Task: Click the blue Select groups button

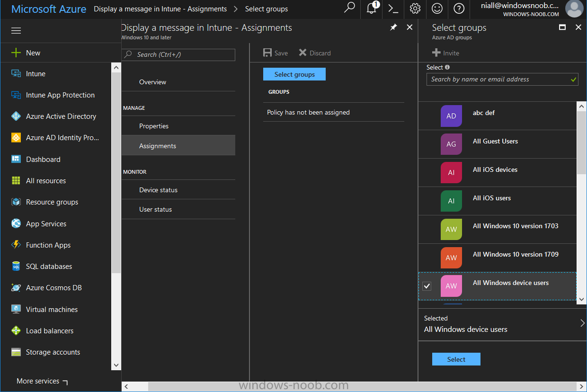Action: (x=294, y=74)
